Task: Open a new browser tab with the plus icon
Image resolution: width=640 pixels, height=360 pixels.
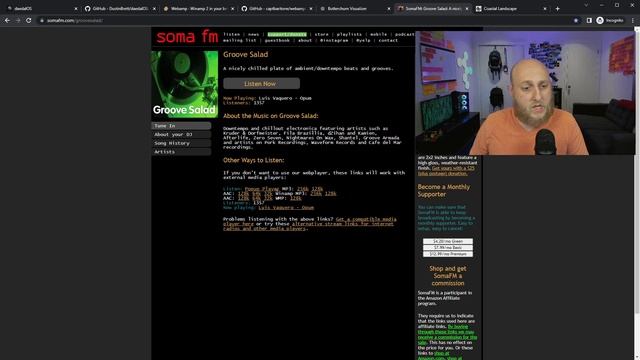Action: [x=558, y=9]
